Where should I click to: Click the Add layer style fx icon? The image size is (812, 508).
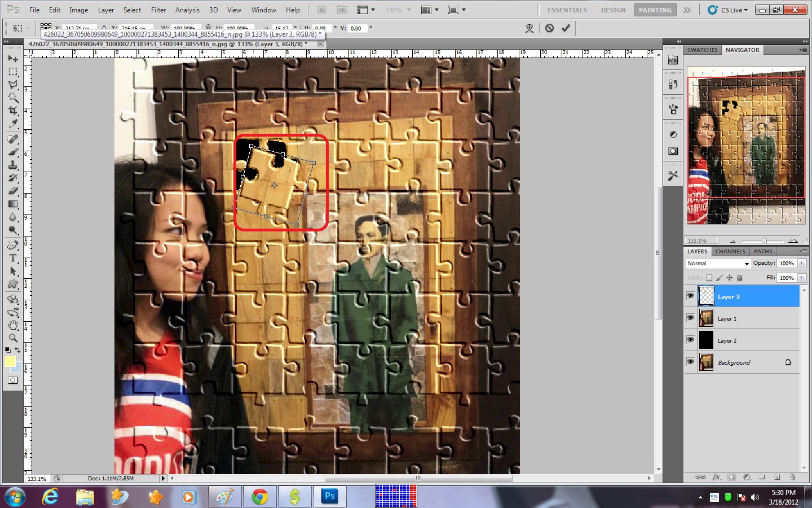tap(717, 477)
